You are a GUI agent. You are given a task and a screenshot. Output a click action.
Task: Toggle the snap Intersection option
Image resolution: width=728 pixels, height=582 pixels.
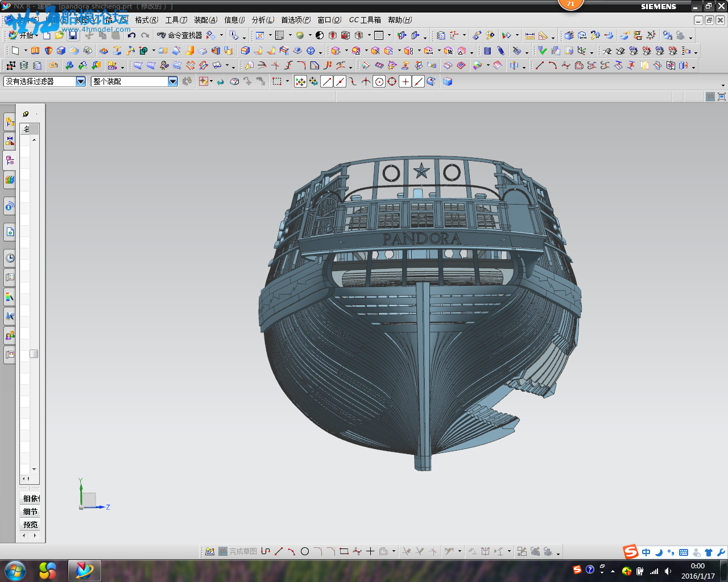click(366, 81)
